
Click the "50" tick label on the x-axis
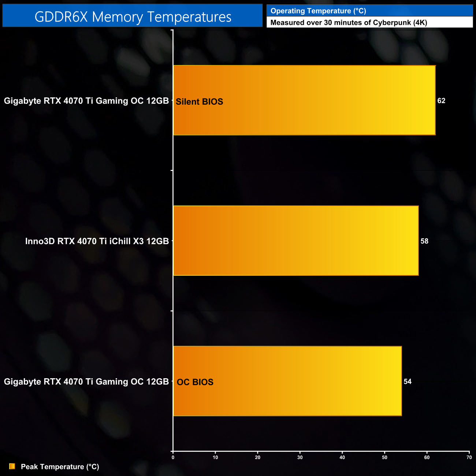[384, 457]
